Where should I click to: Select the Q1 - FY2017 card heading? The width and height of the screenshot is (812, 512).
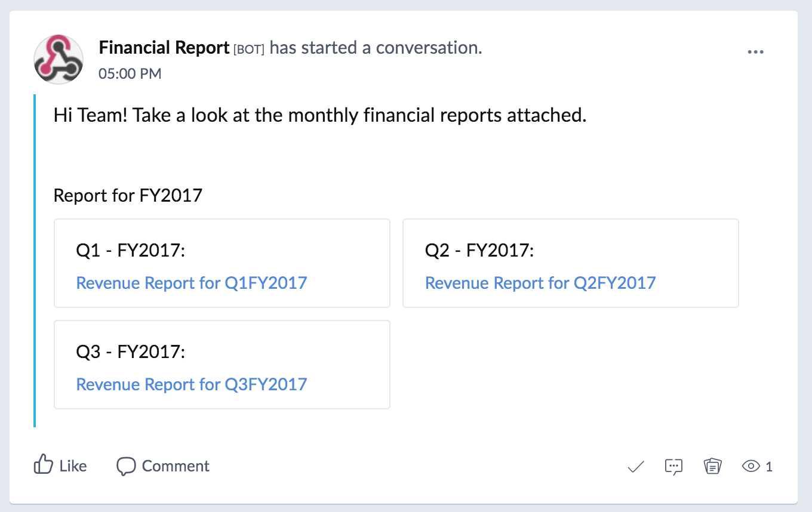pos(131,251)
